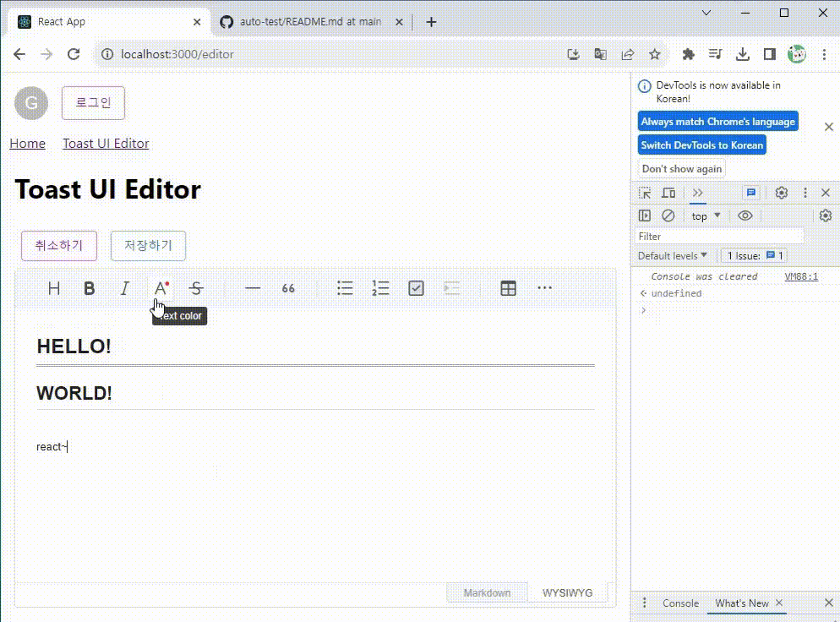Screen dimensions: 840x622
Task: Click Don't show again
Action: pyautogui.click(x=682, y=169)
